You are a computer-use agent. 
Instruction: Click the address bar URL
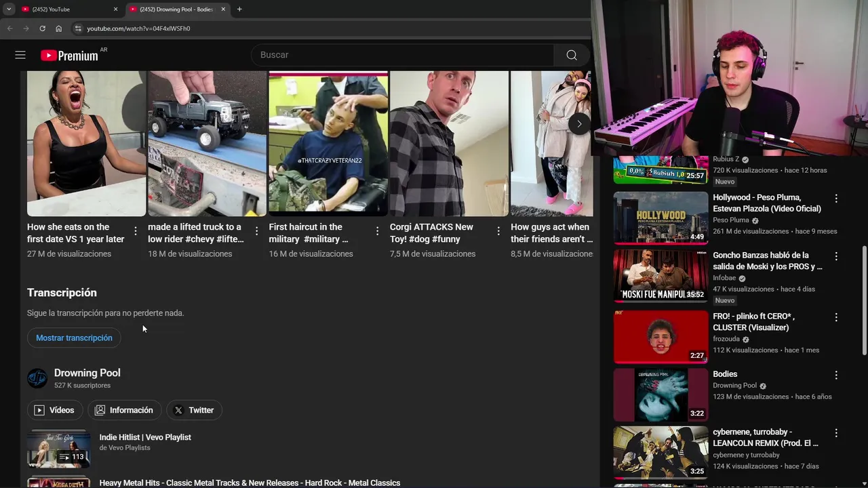click(x=139, y=28)
